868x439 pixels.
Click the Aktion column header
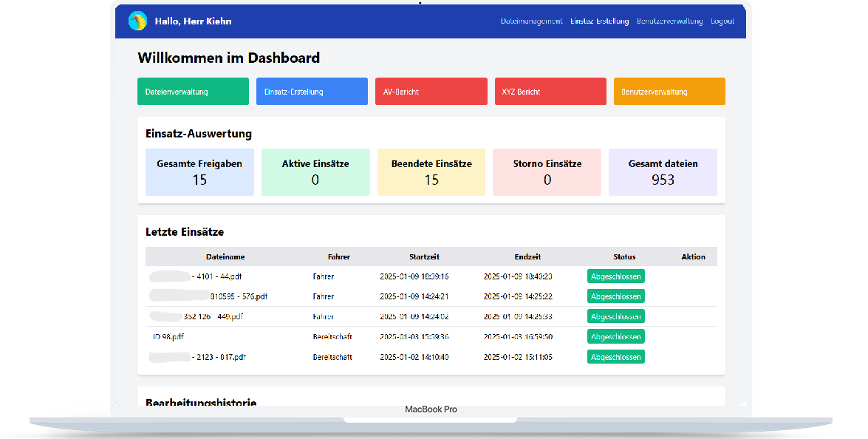click(693, 257)
